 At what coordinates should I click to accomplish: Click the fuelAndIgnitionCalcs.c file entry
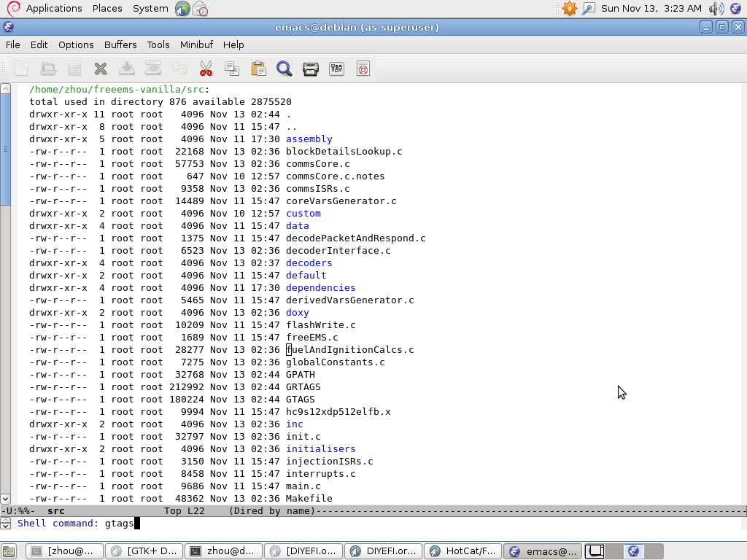pos(349,349)
